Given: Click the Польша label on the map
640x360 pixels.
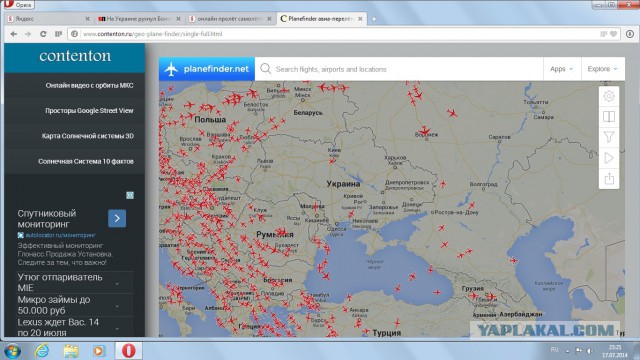Looking at the screenshot, I should tap(210, 120).
